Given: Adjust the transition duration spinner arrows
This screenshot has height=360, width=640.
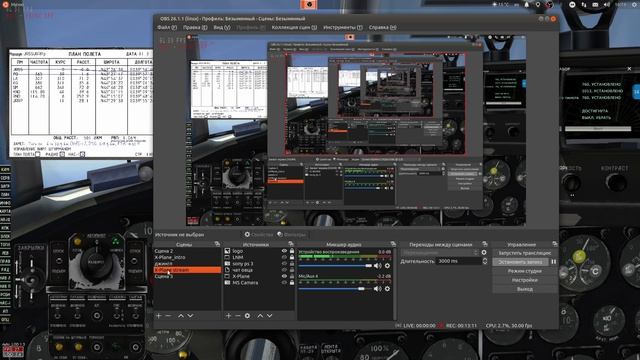Looking at the screenshot, I should pos(485,261).
